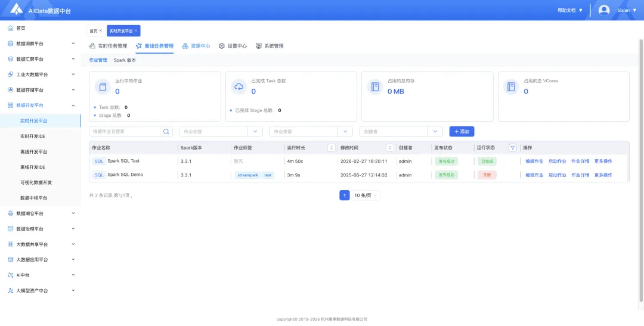This screenshot has width=644, height=326.
Task: Close the 首页 tab
Action: coord(101,30)
